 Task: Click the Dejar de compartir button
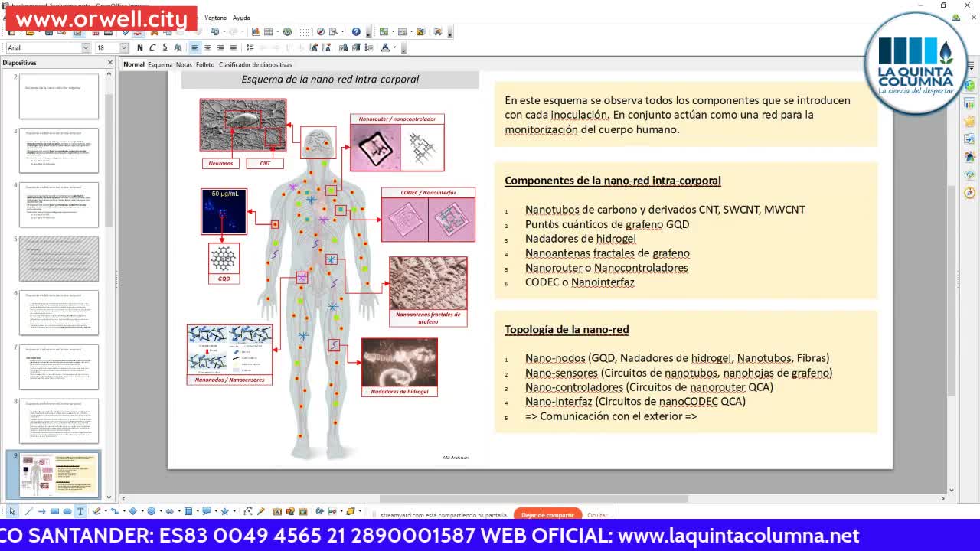coord(547,515)
